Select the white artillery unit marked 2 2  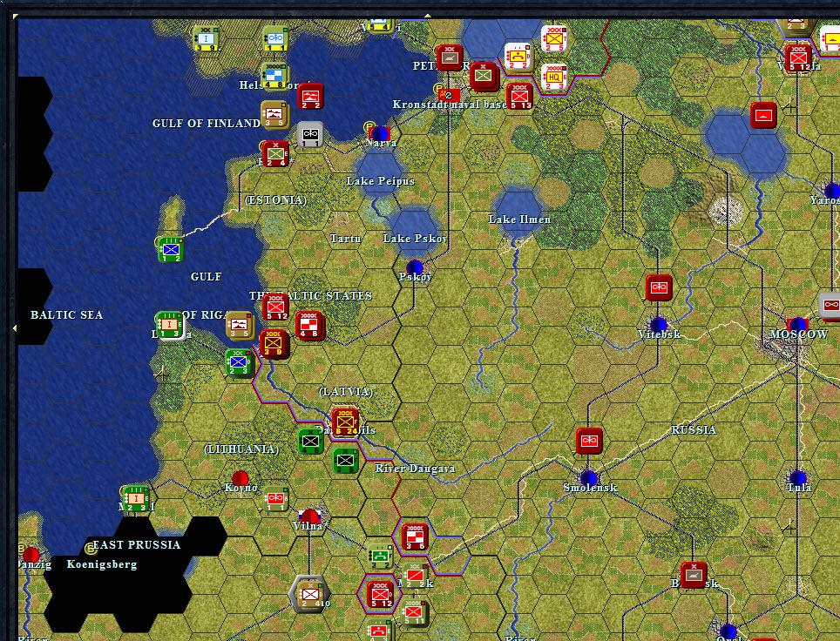coord(518,57)
